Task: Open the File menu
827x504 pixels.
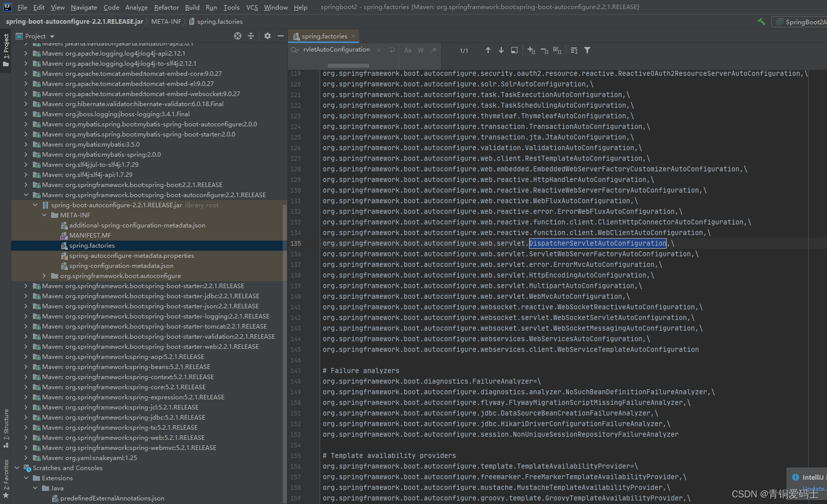Action: coord(22,7)
